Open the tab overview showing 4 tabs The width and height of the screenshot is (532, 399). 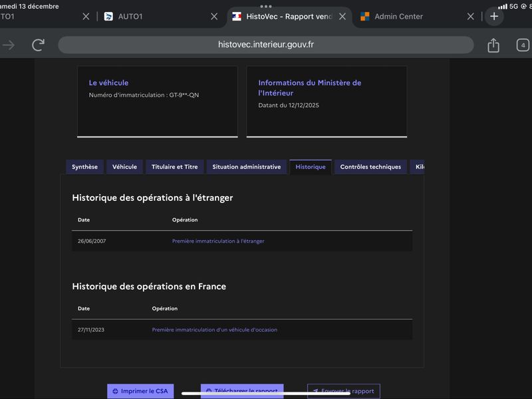(523, 45)
